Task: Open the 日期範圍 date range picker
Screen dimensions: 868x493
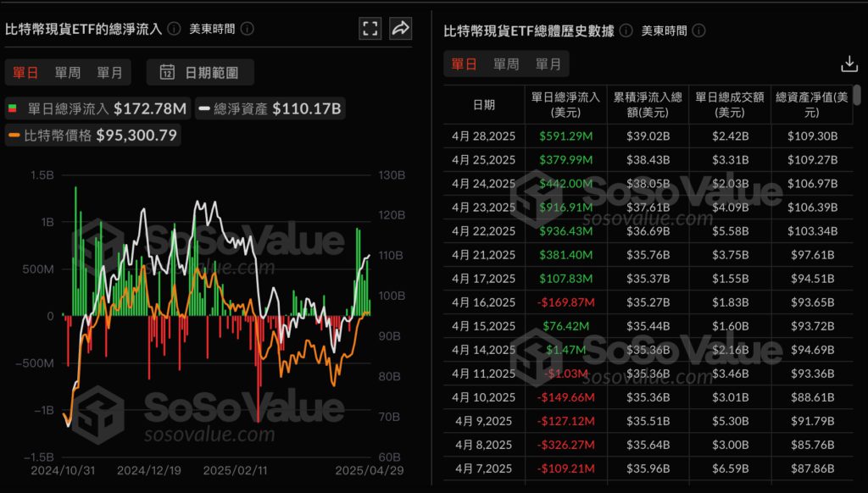Action: point(199,73)
